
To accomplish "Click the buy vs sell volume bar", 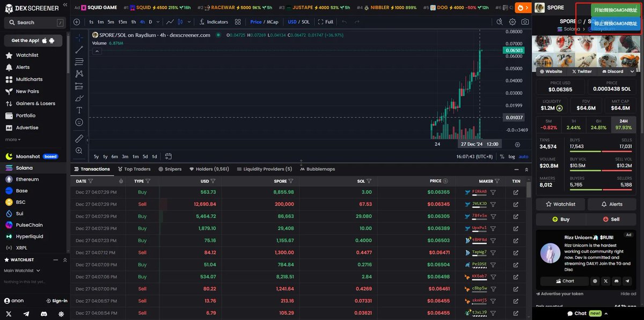I will click(x=601, y=170).
